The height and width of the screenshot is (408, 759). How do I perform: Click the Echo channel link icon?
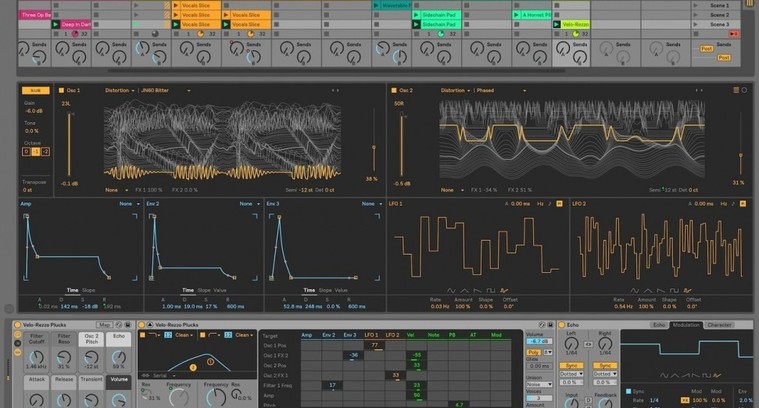(x=588, y=345)
